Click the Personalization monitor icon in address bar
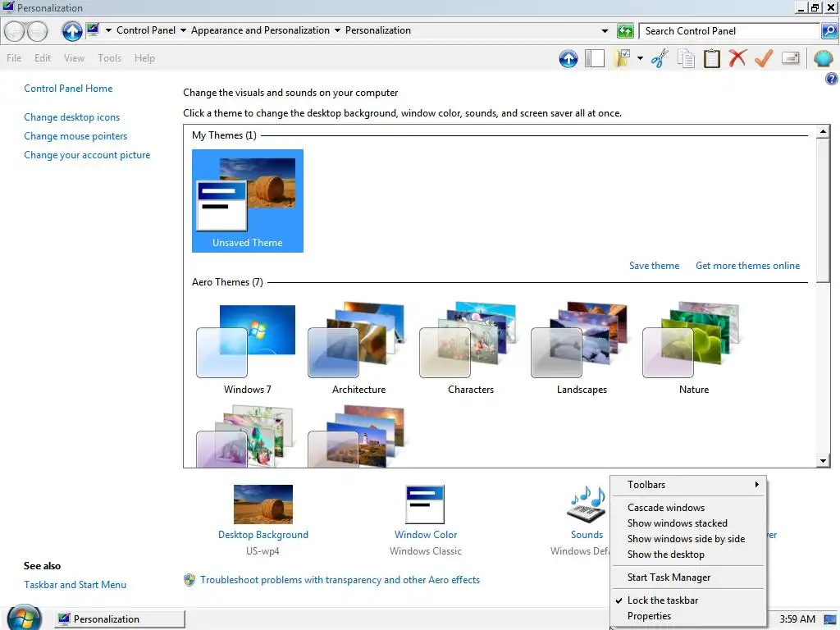 pyautogui.click(x=93, y=30)
